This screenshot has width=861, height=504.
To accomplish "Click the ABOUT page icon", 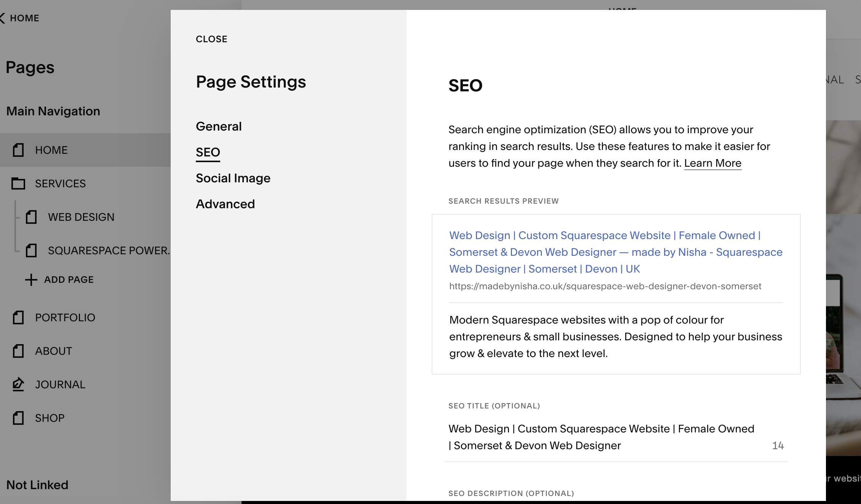I will (x=18, y=351).
